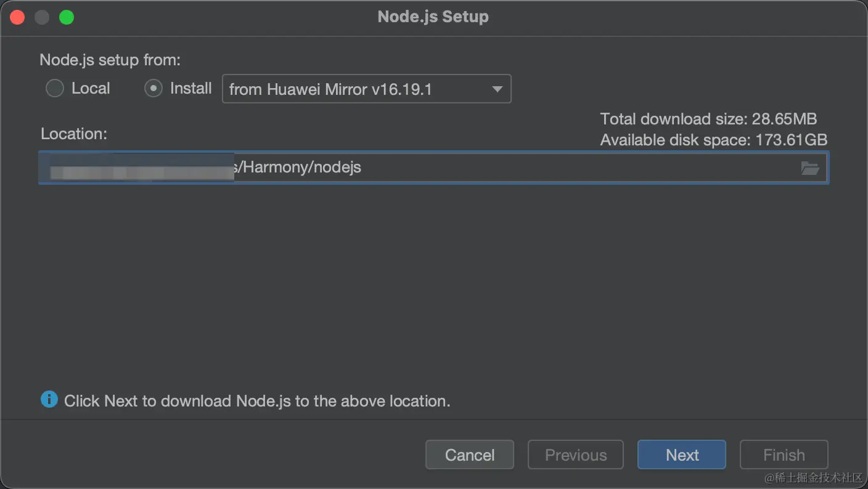Viewport: 868px width, 489px height.
Task: Click the Node.js Setup title bar text
Action: (x=433, y=17)
